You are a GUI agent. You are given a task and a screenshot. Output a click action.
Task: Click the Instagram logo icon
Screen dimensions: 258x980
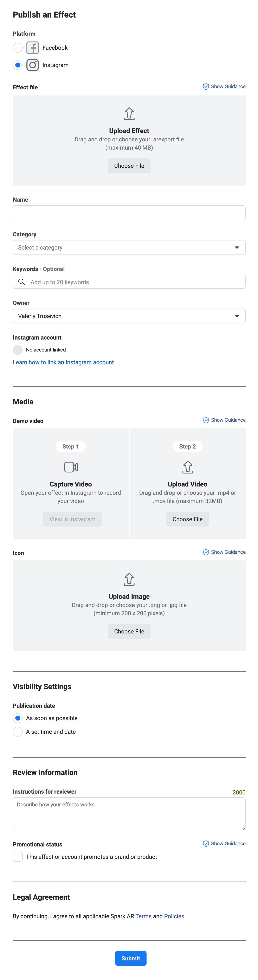pos(32,65)
